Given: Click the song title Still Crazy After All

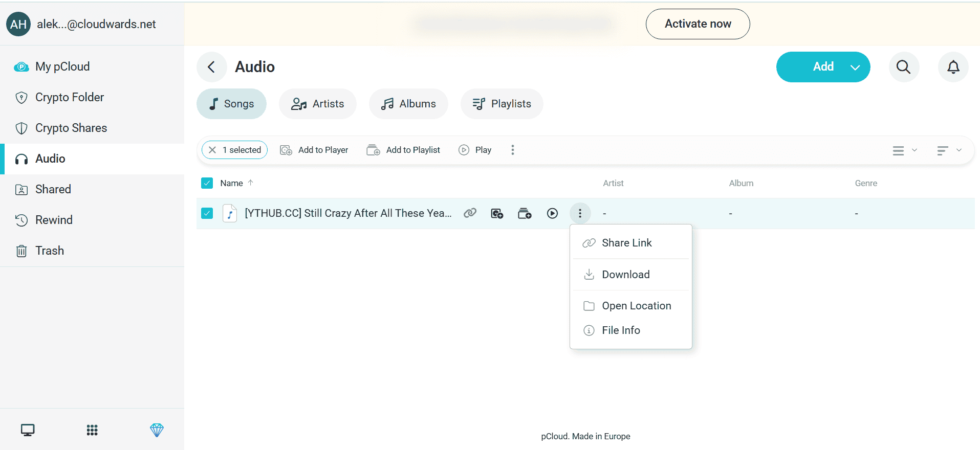Looking at the screenshot, I should 348,213.
